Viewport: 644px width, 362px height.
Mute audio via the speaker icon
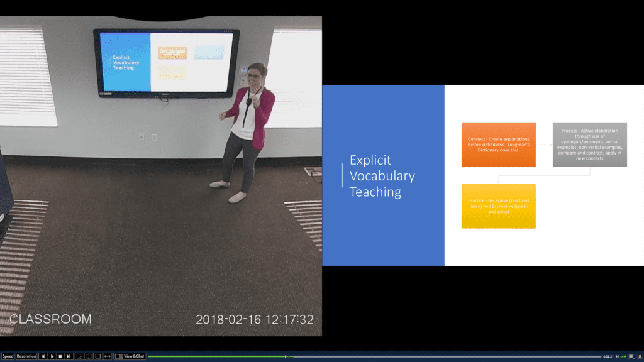617,356
